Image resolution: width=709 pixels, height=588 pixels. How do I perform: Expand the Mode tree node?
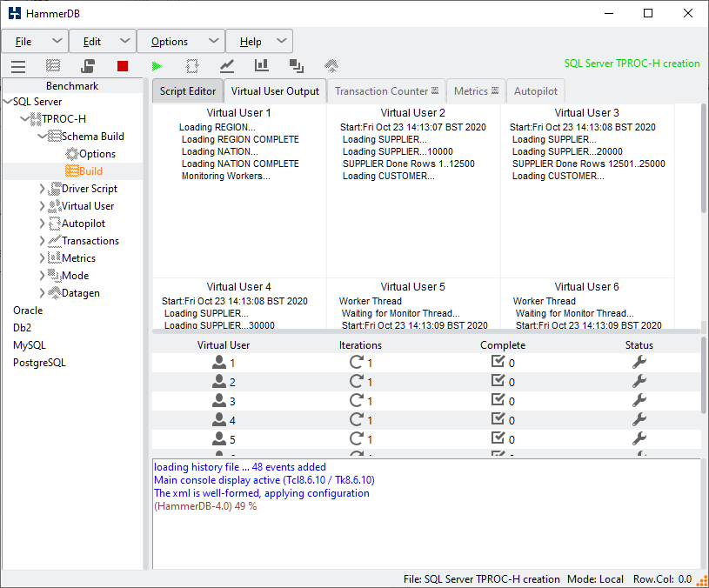[x=42, y=276]
